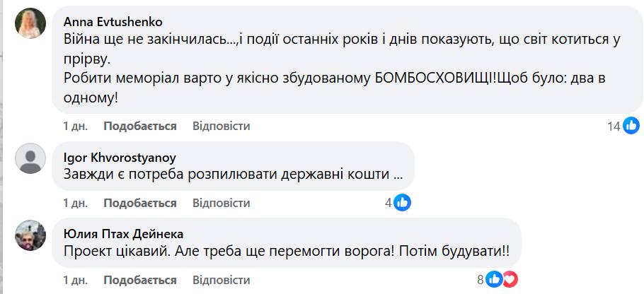Reply to Anna Evtushenko's comment
Image resolution: width=644 pixels, height=294 pixels.
(x=222, y=126)
